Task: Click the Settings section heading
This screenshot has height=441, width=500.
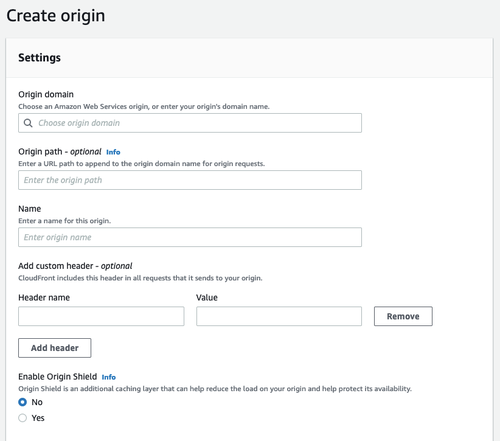Action: pos(39,58)
